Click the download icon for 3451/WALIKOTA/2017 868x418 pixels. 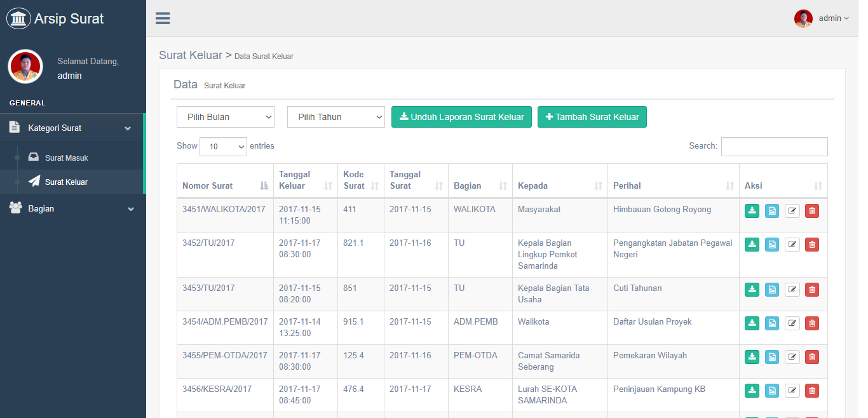pos(752,211)
